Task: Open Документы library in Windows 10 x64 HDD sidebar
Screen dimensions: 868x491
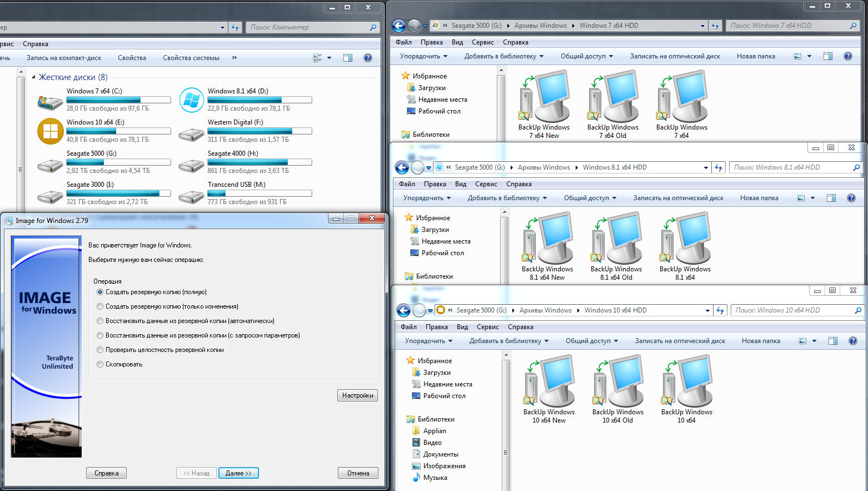Action: [441, 454]
